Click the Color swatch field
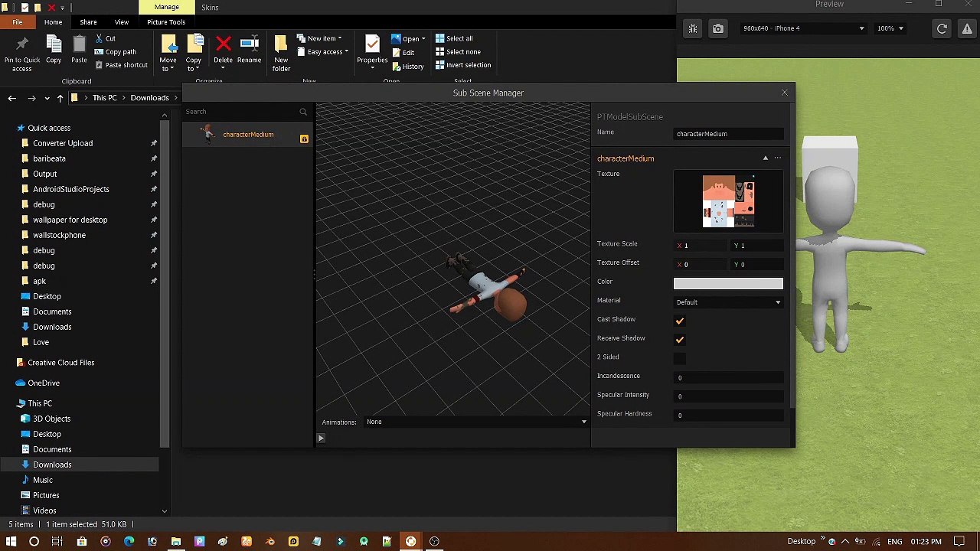Viewport: 980px width, 551px height. 728,284
